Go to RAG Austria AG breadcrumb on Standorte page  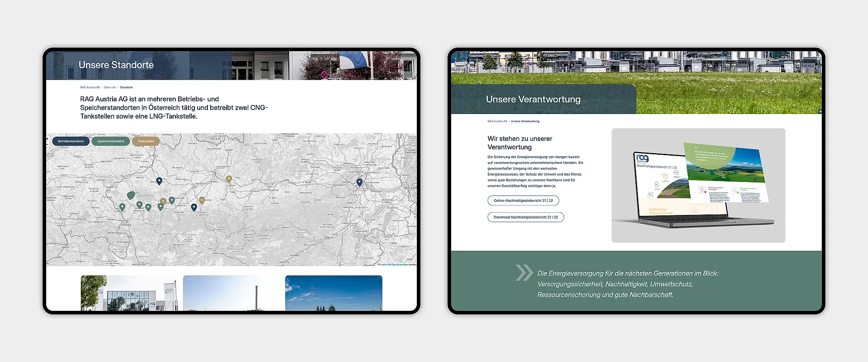(90, 87)
